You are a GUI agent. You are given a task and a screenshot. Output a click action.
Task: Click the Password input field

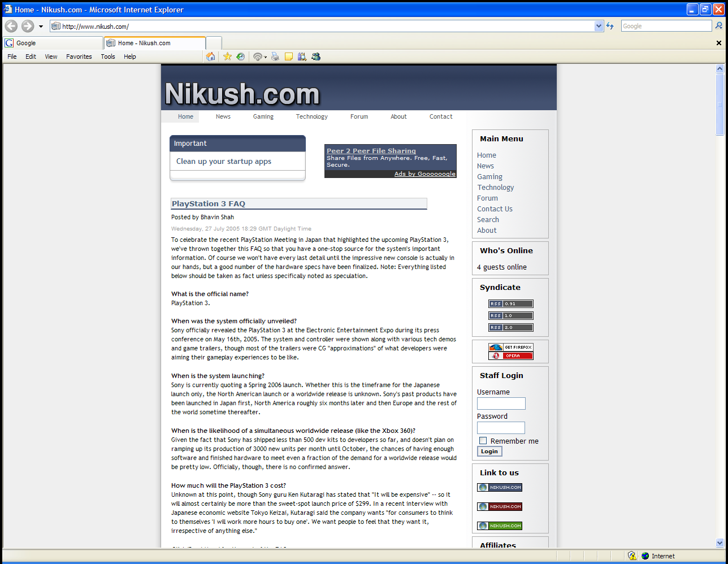point(501,428)
